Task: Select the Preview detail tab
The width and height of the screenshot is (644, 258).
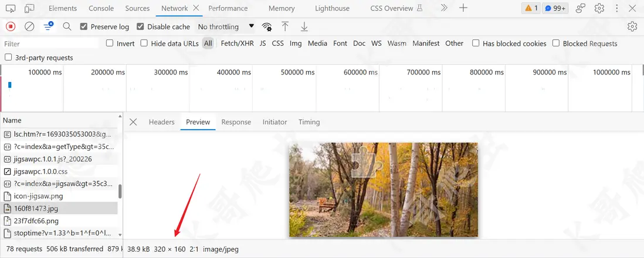Action: tap(198, 122)
